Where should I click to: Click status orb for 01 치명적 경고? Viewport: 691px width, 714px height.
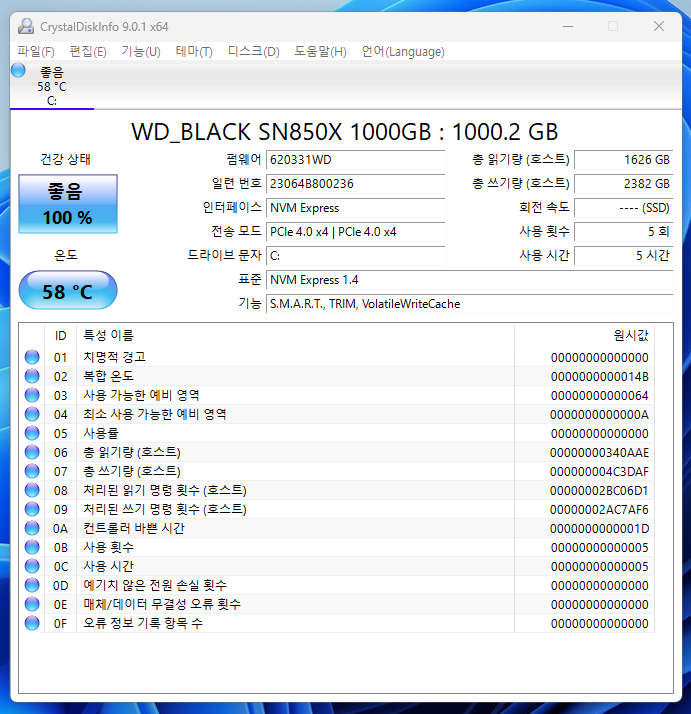coord(32,357)
